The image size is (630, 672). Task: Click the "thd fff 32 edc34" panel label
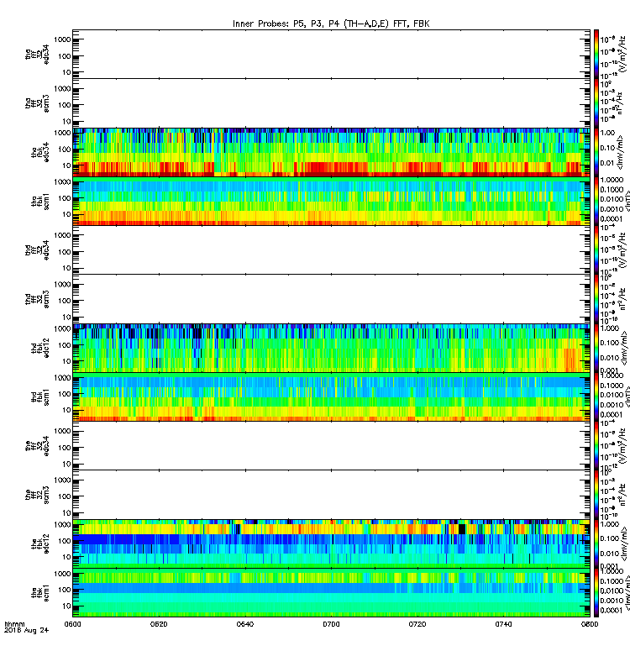(37, 249)
